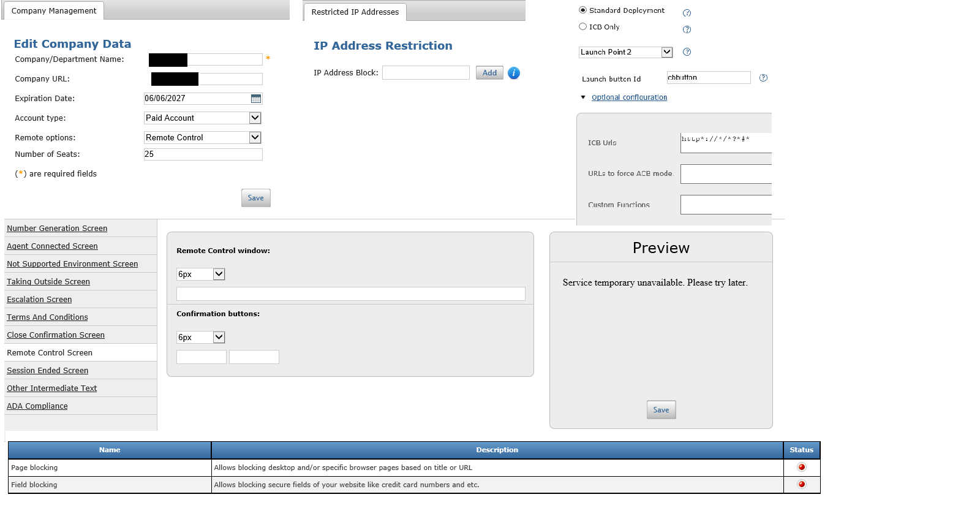Open help for Standard Deployment option
This screenshot has width=980, height=527.
pos(687,13)
